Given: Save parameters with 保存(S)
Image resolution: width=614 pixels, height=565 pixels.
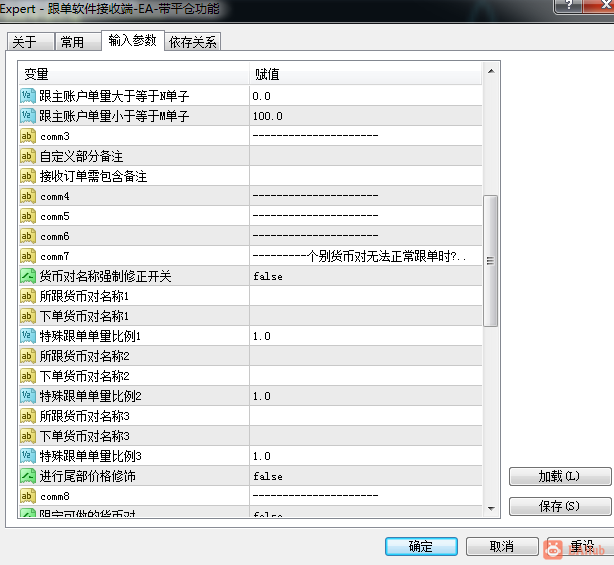Looking at the screenshot, I should point(560,506).
